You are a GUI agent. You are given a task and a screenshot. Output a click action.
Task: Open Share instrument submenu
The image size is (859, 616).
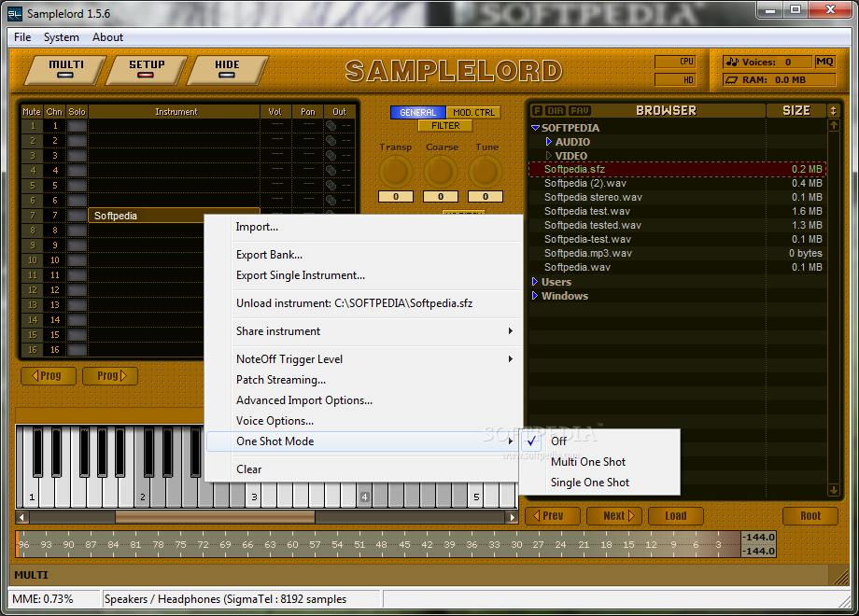pyautogui.click(x=361, y=331)
